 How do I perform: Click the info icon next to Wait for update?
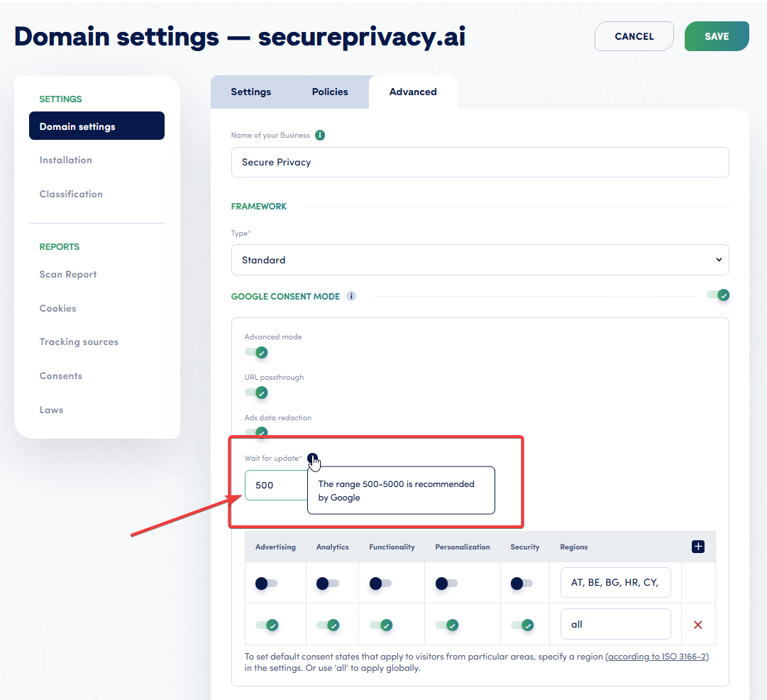[x=313, y=458]
